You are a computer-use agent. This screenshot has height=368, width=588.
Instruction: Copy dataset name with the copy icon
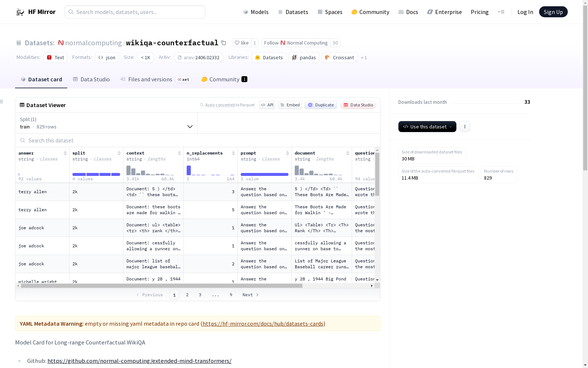[223, 43]
